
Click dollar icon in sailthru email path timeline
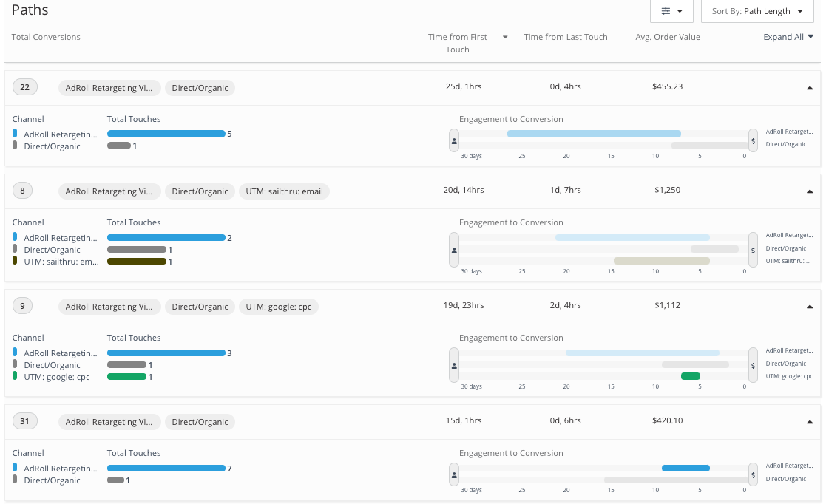(x=753, y=250)
